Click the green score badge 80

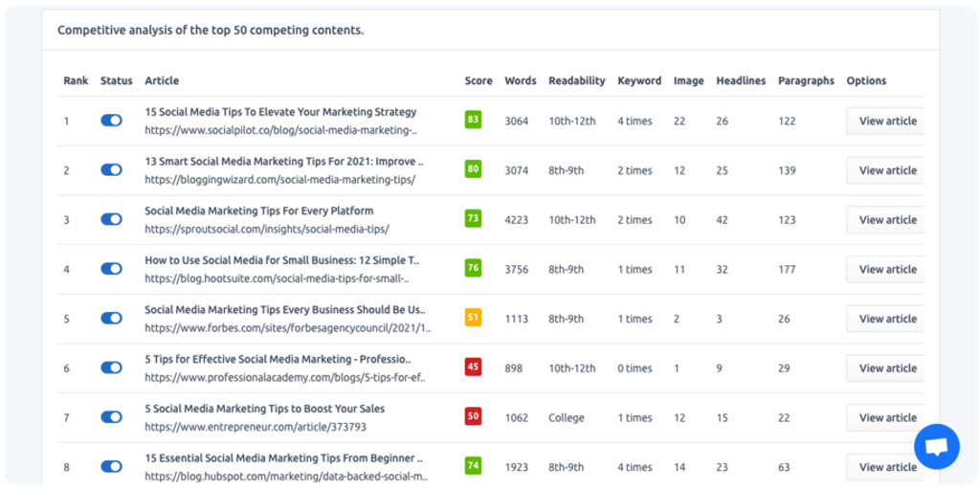[473, 169]
